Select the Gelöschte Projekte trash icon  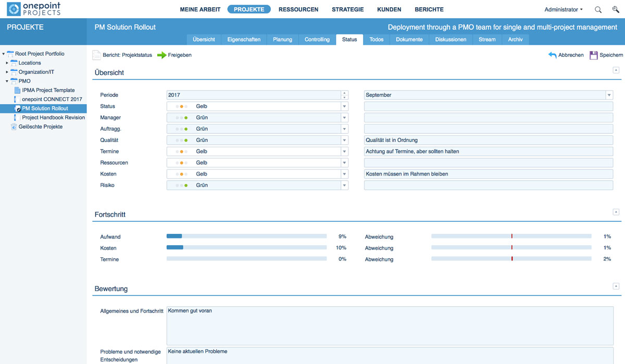[x=14, y=127]
